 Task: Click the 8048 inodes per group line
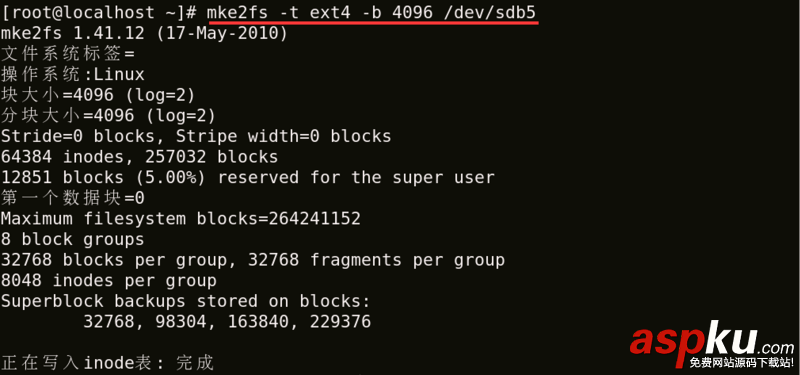coord(109,281)
